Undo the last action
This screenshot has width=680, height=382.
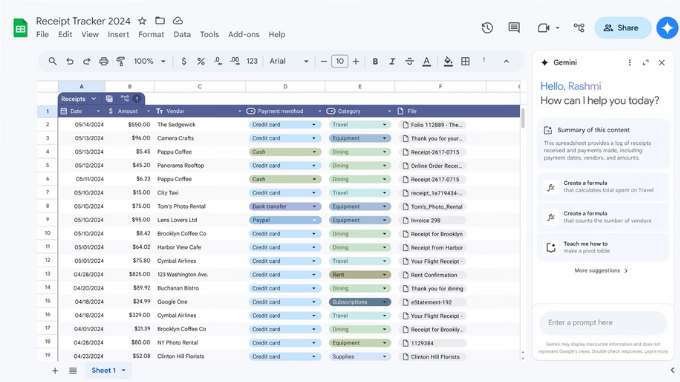pyautogui.click(x=69, y=62)
